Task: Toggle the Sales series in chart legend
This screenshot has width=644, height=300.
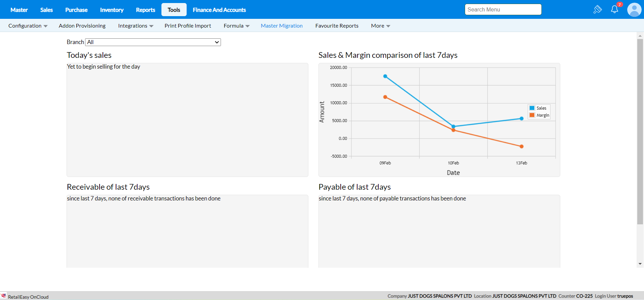Action: [x=538, y=108]
